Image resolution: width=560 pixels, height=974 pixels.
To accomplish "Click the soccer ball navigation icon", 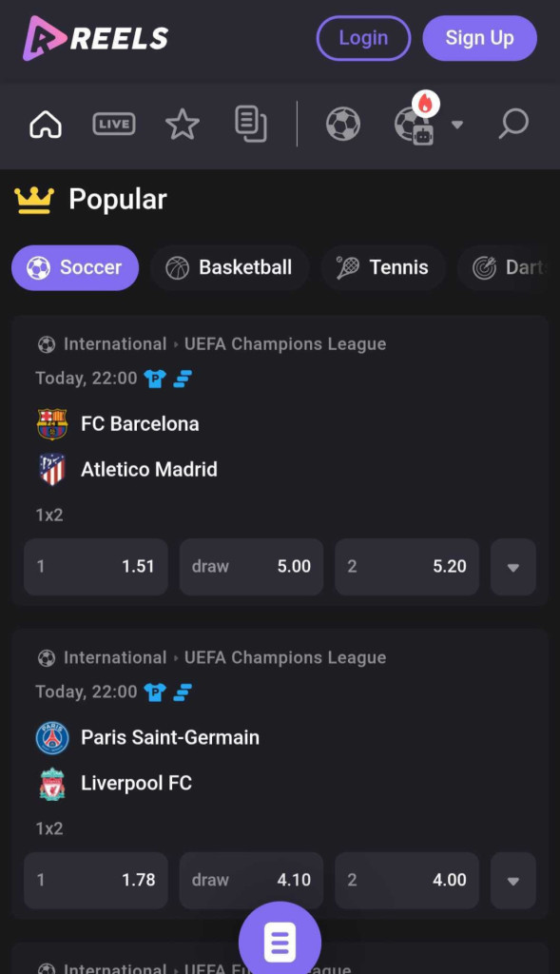I will point(343,124).
